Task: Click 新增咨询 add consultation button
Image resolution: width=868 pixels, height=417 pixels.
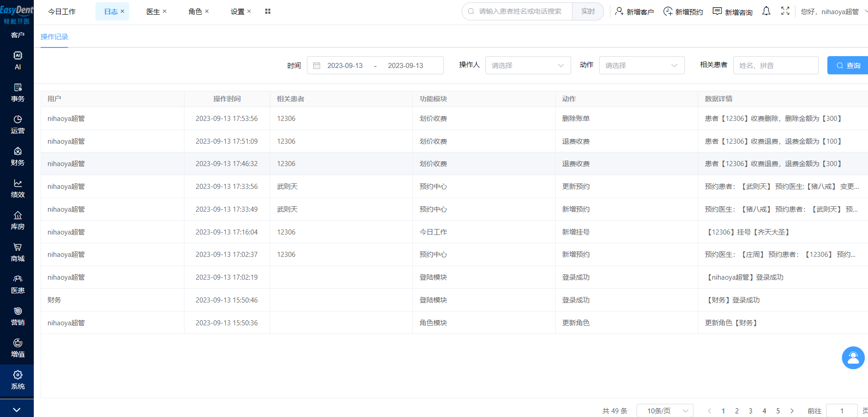Action: [x=732, y=11]
